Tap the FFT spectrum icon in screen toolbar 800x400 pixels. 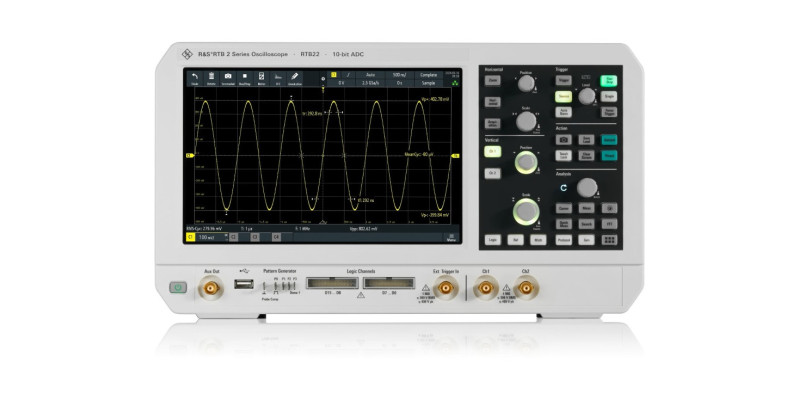(278, 78)
